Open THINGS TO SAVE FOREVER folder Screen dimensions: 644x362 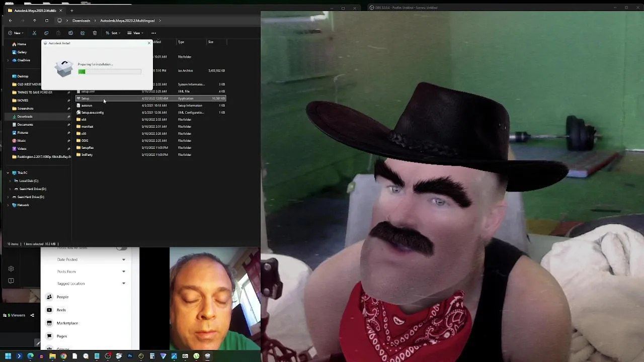(35, 93)
